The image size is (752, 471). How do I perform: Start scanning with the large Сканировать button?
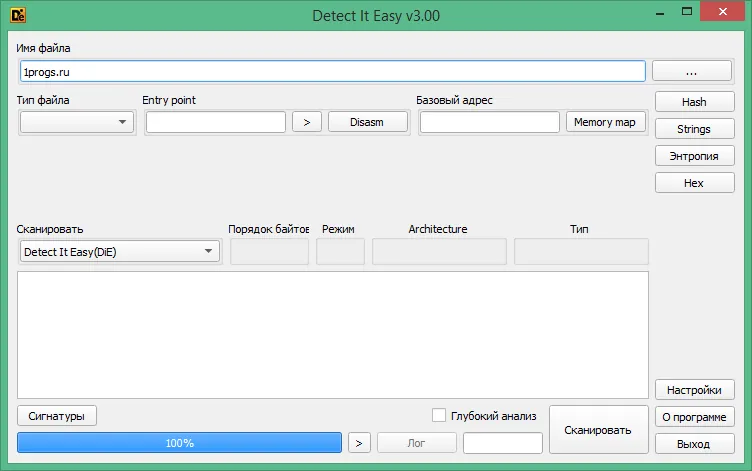(598, 430)
